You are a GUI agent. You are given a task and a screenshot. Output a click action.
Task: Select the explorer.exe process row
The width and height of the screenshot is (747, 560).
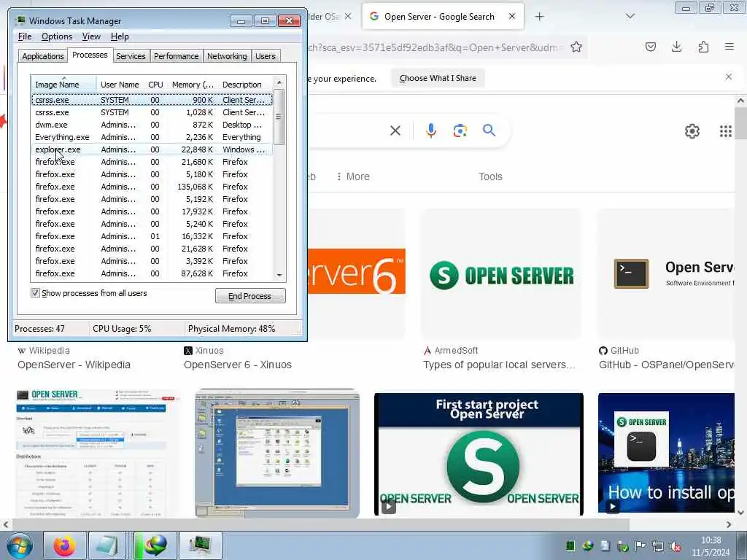tap(152, 149)
